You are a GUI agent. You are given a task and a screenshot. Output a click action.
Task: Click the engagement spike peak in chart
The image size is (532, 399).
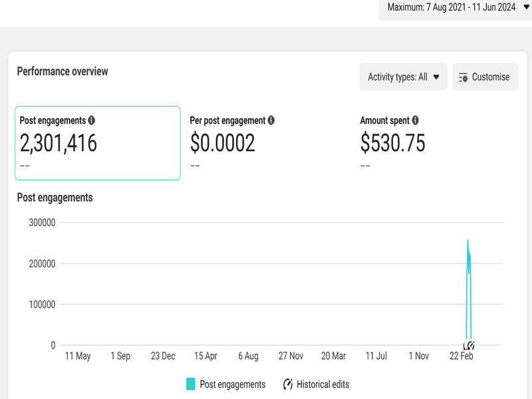coord(468,241)
